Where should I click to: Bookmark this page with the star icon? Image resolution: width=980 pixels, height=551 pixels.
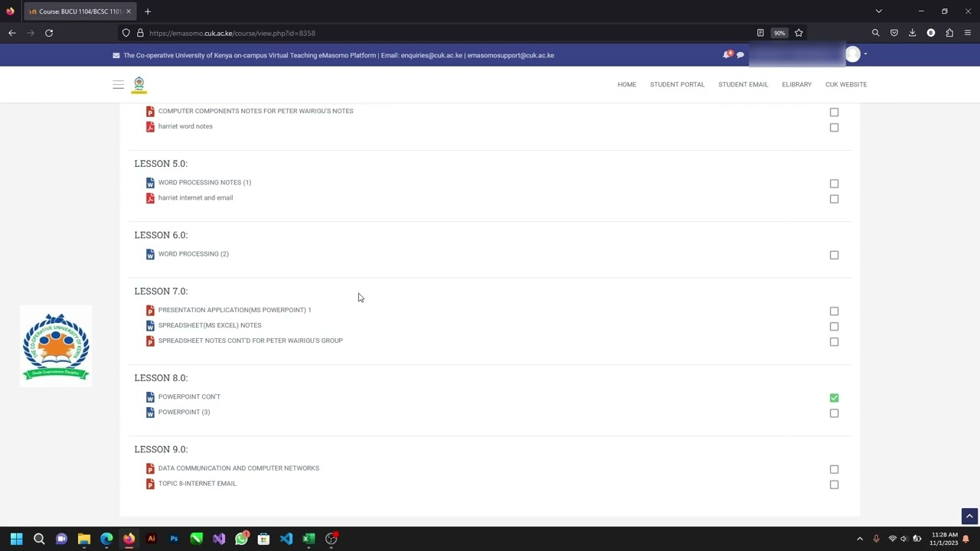coord(799,33)
